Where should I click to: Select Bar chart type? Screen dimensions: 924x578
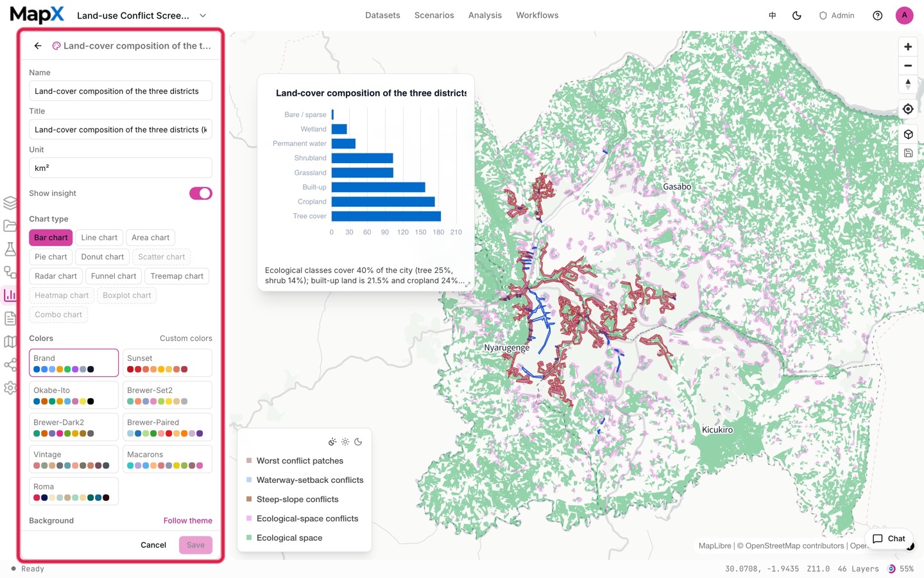[x=51, y=238]
